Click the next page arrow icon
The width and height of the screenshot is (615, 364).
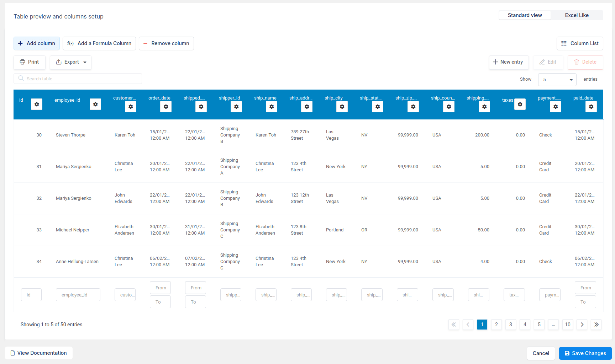[x=582, y=325]
